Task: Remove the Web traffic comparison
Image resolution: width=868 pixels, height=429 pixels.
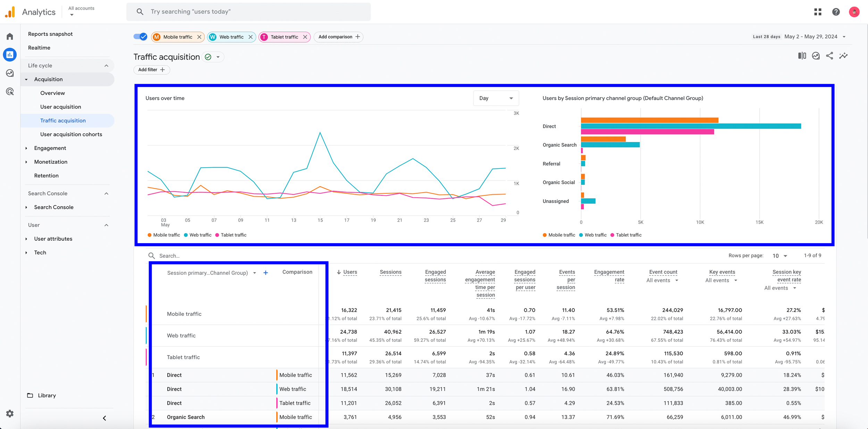Action: point(250,37)
